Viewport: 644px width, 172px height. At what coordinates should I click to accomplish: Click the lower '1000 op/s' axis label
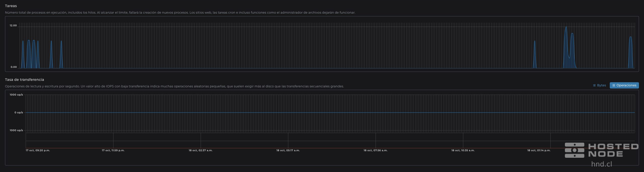pos(16,130)
